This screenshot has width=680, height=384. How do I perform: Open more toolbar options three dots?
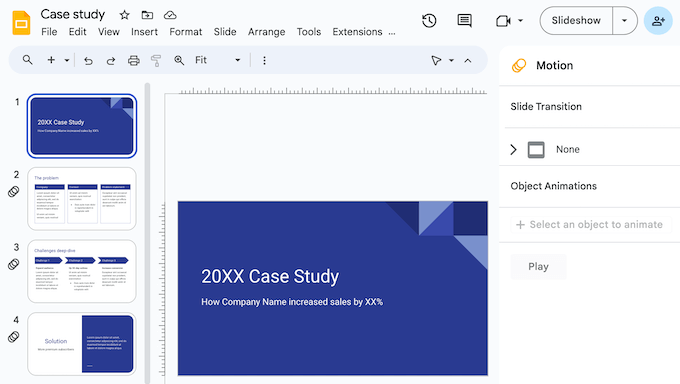[x=265, y=60]
